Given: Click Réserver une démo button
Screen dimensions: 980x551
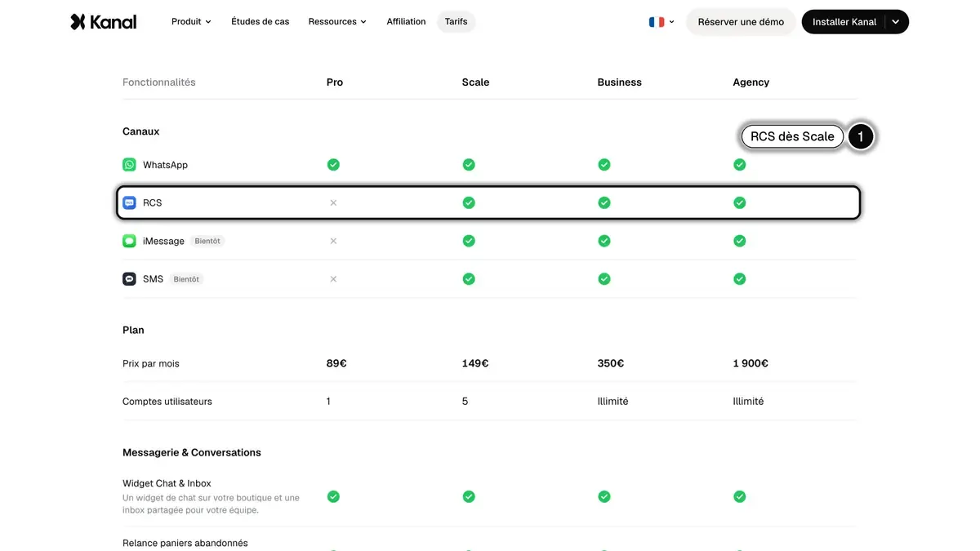Looking at the screenshot, I should point(741,22).
